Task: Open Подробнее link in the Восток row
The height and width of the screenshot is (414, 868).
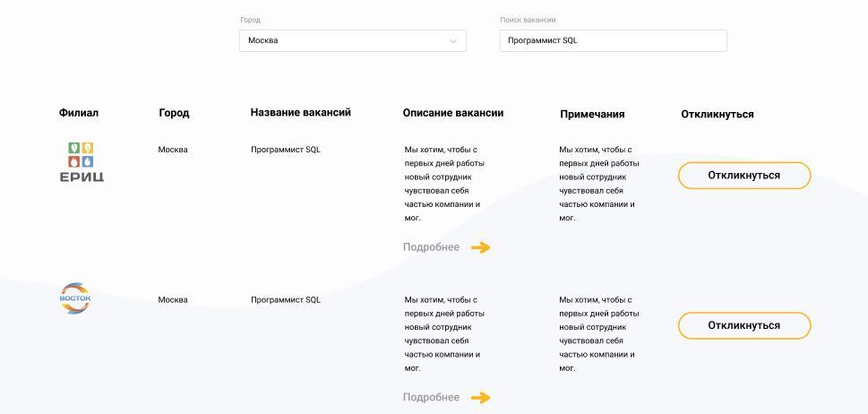Action: pyautogui.click(x=431, y=398)
